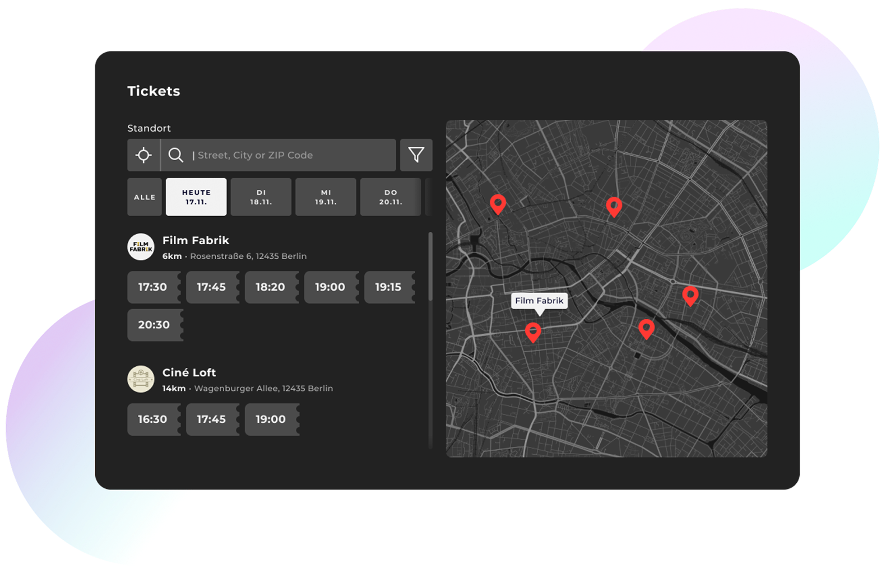
Task: Click the cinema list vertical scrollbar
Action: (x=430, y=266)
